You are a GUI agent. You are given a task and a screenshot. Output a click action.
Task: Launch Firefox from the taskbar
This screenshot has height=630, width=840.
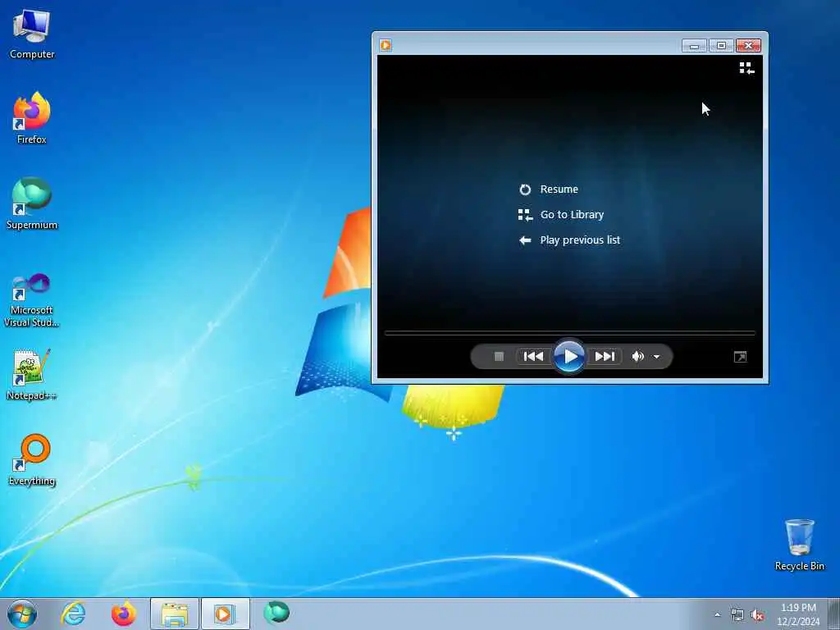click(123, 614)
